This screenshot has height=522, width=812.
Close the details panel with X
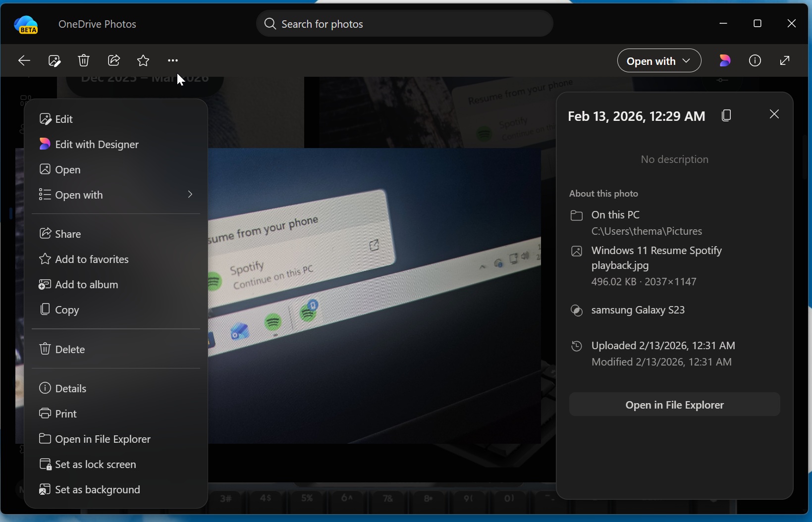774,114
